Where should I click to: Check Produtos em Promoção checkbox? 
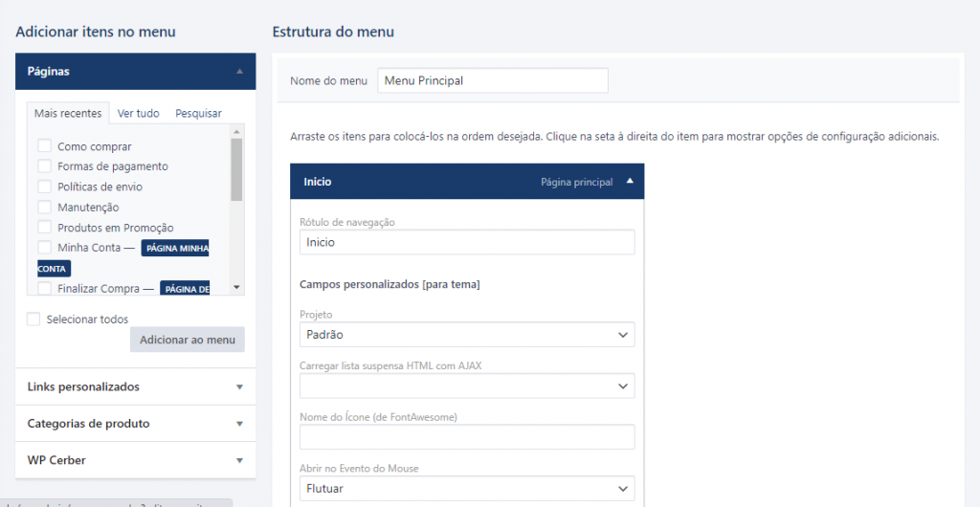click(x=44, y=228)
